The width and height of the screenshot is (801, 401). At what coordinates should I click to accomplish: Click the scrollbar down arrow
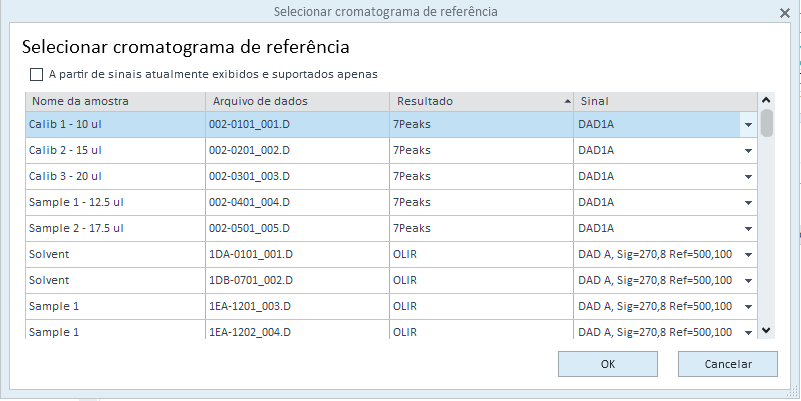click(766, 331)
